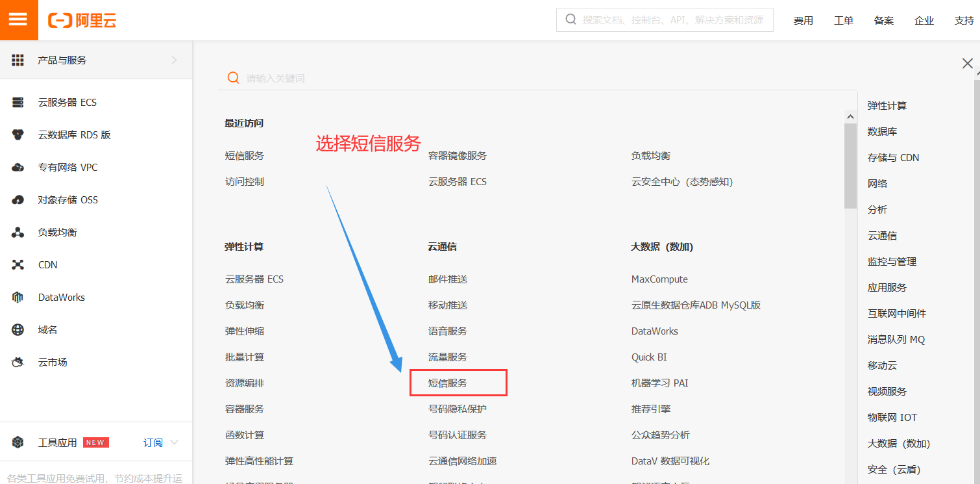980x484 pixels.
Task: Select 云通信 in right category list
Action: [x=883, y=235]
